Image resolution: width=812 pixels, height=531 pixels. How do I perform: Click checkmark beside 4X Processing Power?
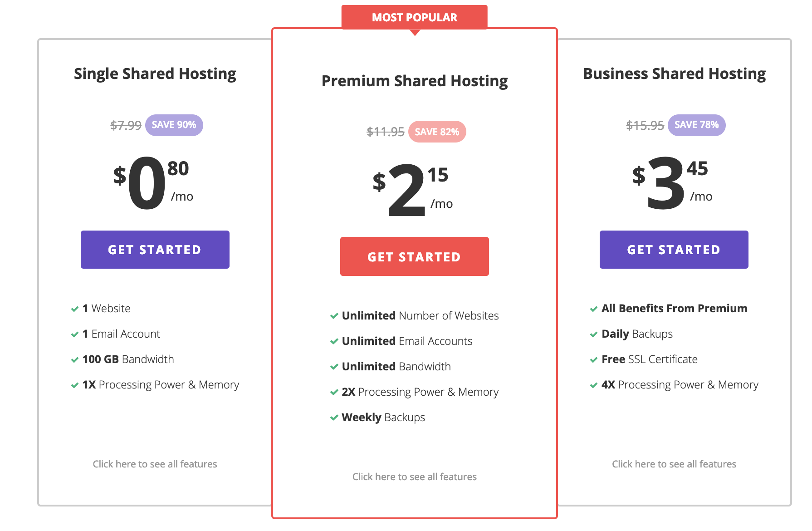coord(594,385)
